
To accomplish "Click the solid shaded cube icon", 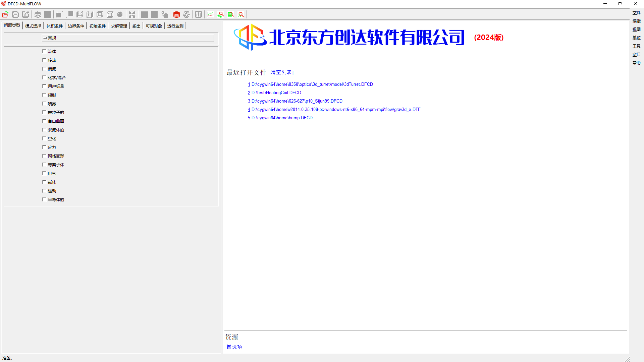I will click(x=120, y=14).
